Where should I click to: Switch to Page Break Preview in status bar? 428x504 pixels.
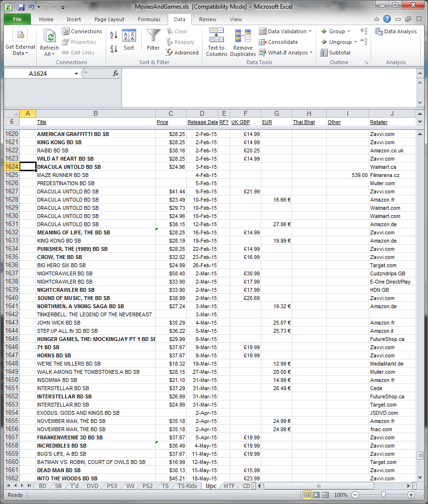point(325,495)
